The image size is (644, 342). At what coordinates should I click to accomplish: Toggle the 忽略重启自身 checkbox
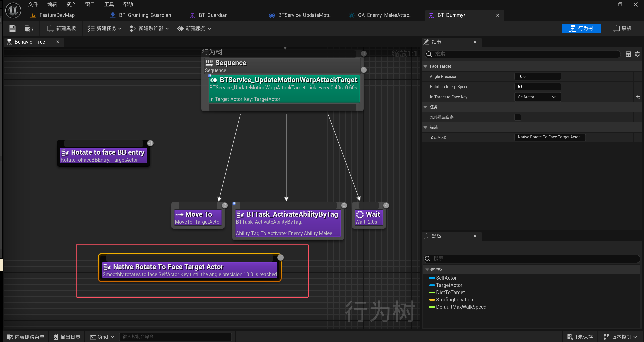tap(517, 117)
